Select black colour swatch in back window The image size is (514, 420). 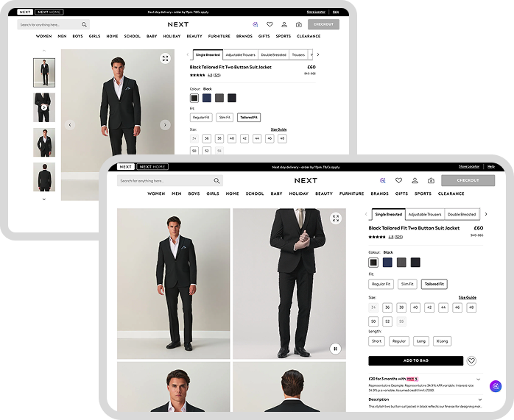(194, 98)
